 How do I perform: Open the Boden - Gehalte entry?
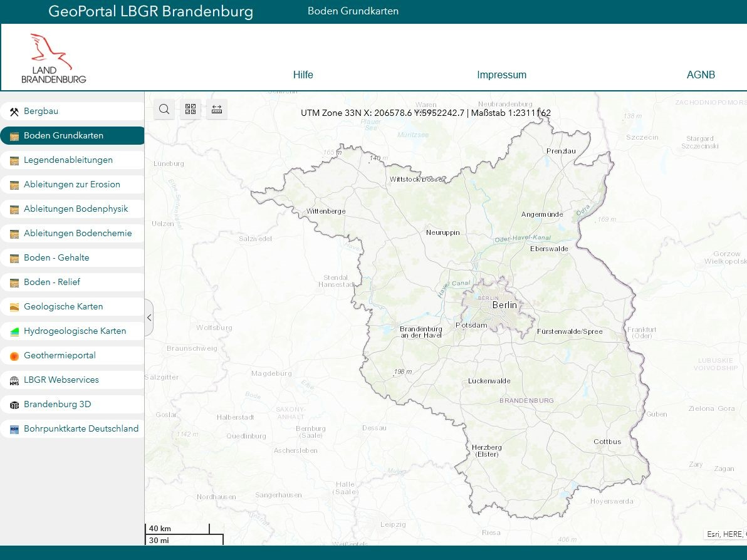click(72, 257)
